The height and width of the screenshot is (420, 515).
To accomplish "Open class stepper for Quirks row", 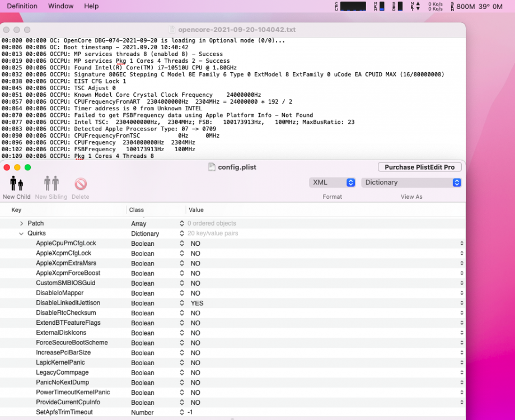I will point(181,234).
